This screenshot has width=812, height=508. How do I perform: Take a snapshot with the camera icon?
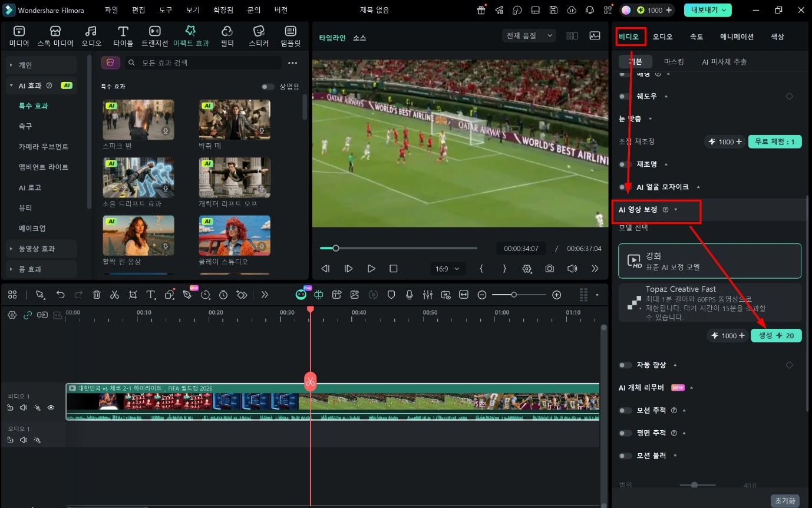tap(549, 269)
